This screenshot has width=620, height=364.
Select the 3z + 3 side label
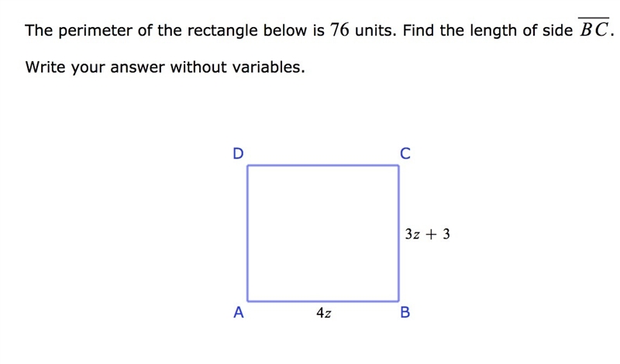pos(428,234)
